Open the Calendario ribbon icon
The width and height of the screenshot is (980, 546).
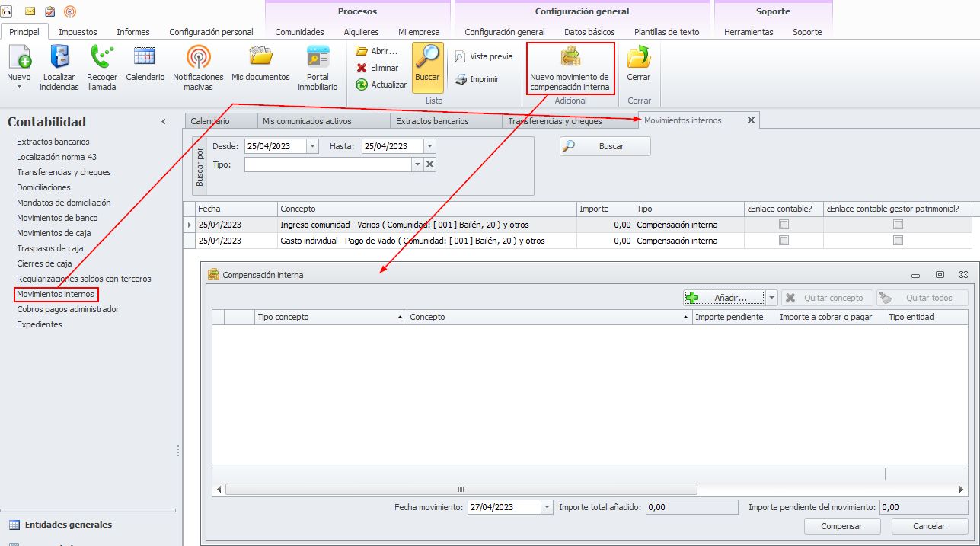pos(145,64)
